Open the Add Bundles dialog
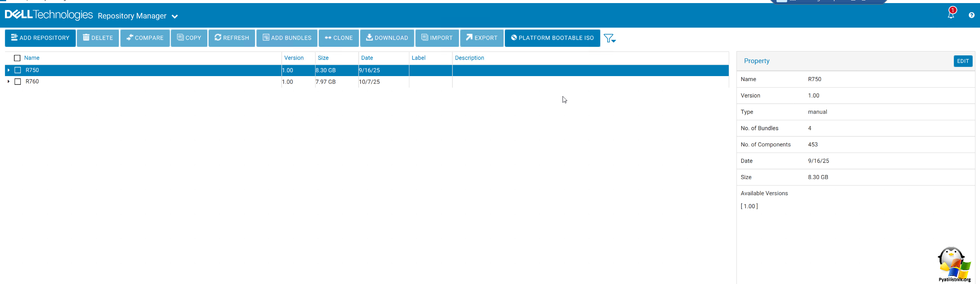This screenshot has height=284, width=980. pyautogui.click(x=287, y=38)
